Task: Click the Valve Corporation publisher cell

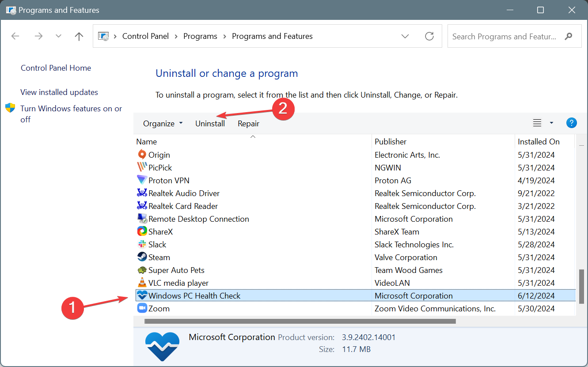Action: 406,257
